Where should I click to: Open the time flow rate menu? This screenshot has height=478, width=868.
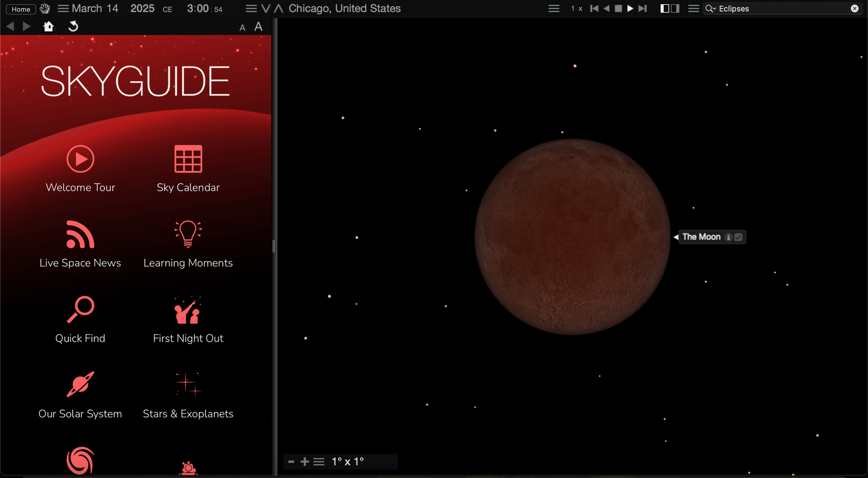tap(554, 8)
